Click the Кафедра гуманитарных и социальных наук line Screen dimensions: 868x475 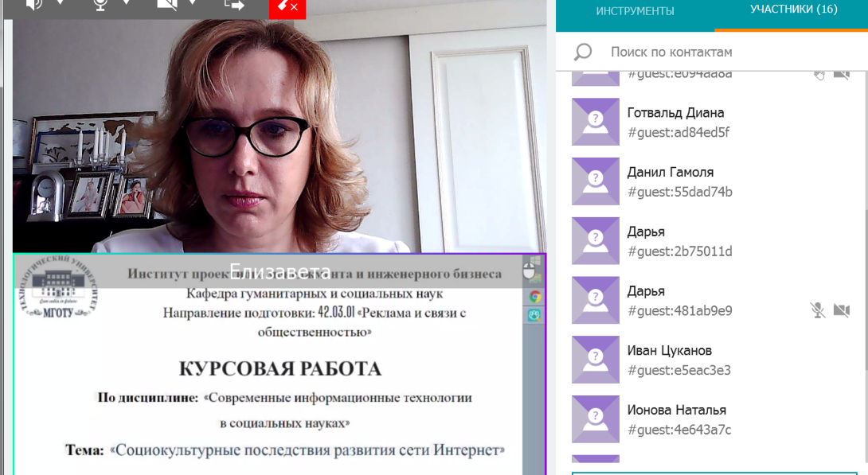(x=314, y=294)
